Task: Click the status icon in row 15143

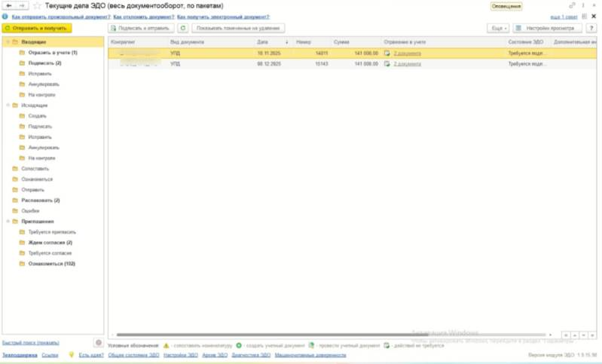Action: click(x=387, y=64)
